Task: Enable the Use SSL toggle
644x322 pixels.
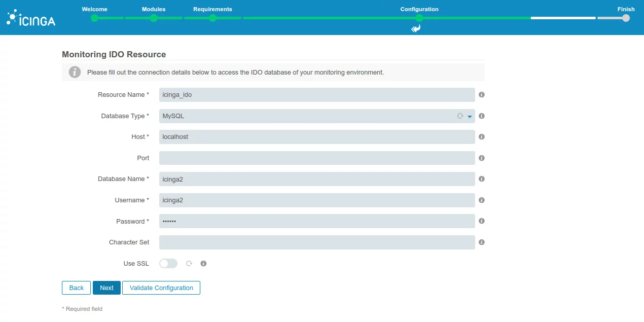Action: [x=168, y=264]
